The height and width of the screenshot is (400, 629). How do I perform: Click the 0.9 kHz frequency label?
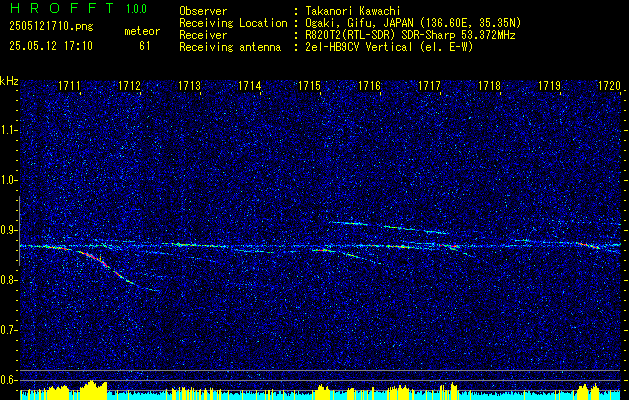(x=8, y=230)
